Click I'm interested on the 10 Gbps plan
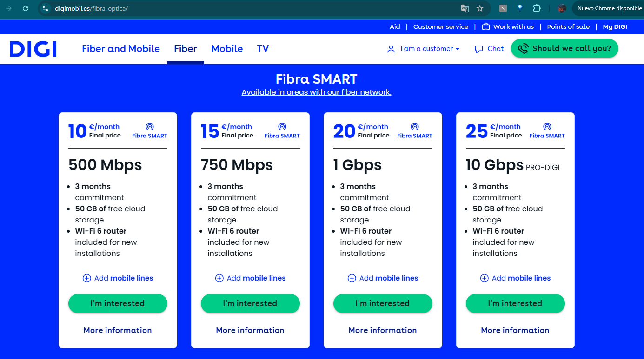This screenshot has height=359, width=644. [515, 303]
